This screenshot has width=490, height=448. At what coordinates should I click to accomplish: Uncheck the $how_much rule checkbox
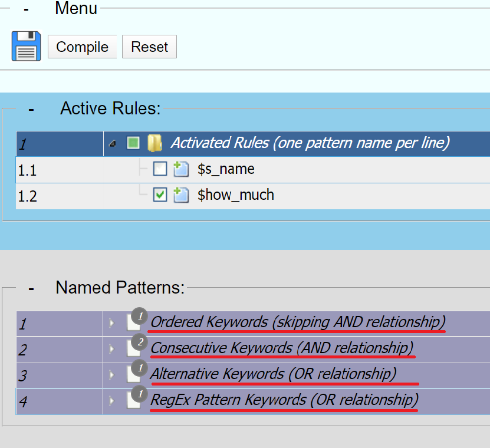(x=160, y=195)
